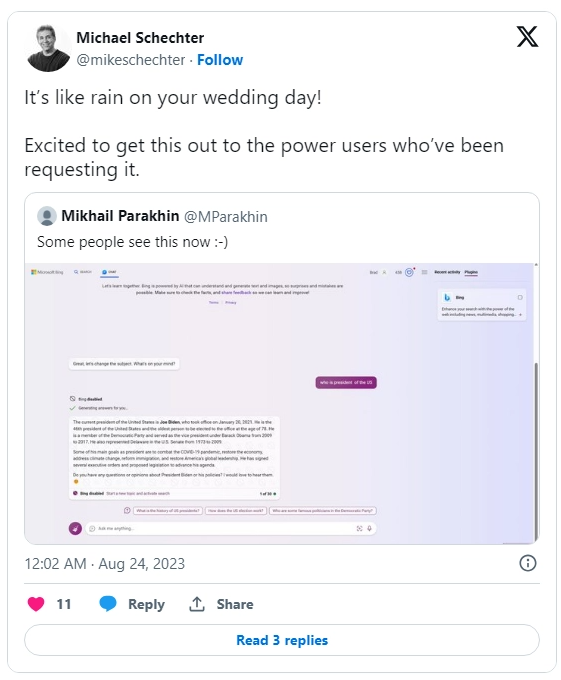Viewport: 561px width, 680px height.
Task: Click the microphone icon in chat box
Action: click(x=369, y=528)
